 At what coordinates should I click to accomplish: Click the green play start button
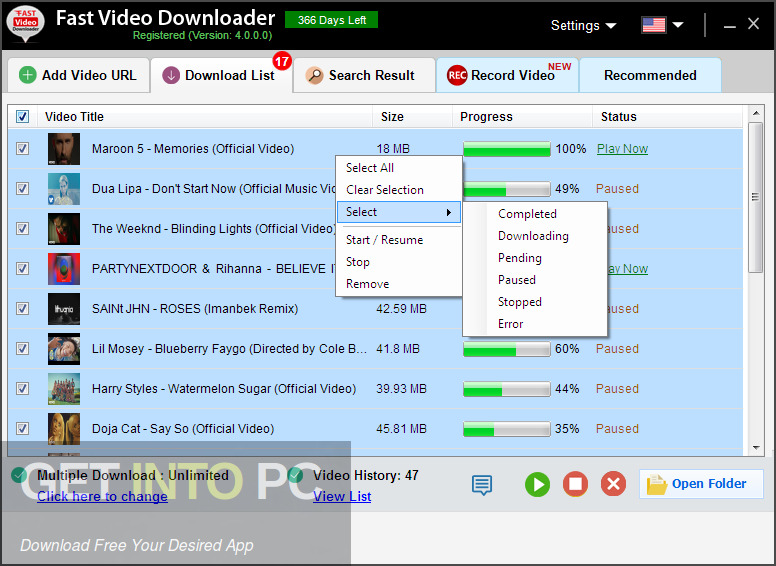coord(537,484)
